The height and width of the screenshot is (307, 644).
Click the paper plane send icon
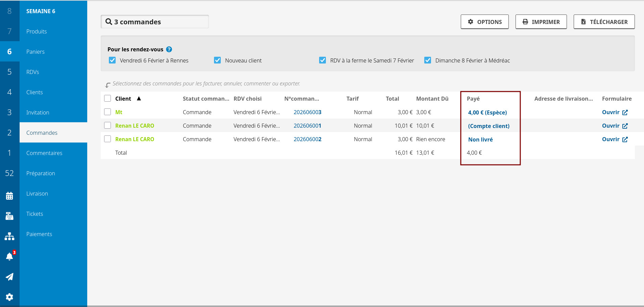tap(9, 277)
